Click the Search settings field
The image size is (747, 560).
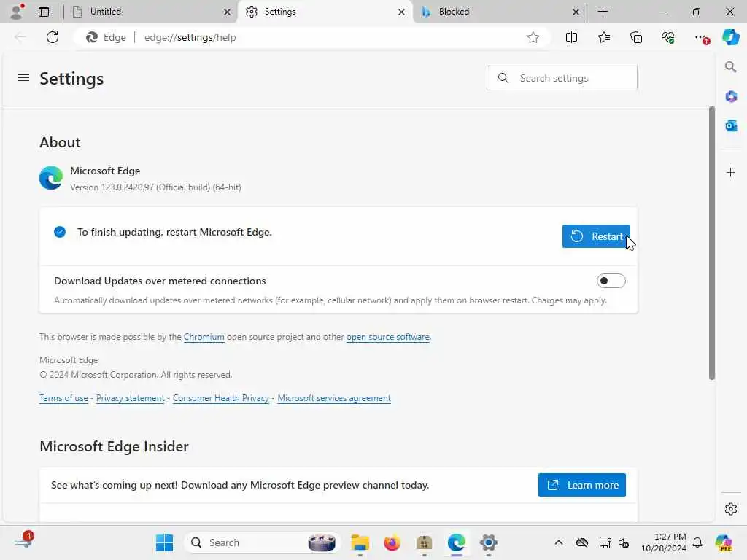(x=562, y=78)
